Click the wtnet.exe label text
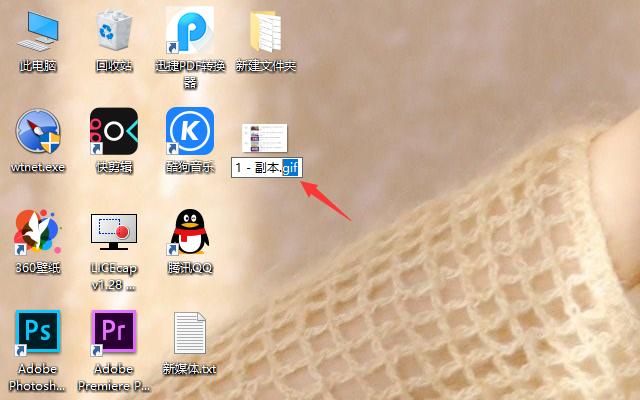This screenshot has width=640, height=400. [38, 167]
